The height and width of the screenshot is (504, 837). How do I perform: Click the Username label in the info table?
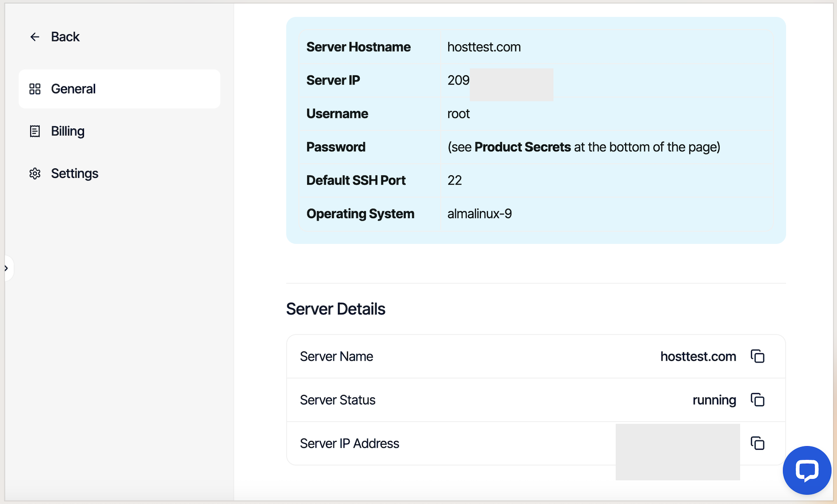tap(337, 114)
